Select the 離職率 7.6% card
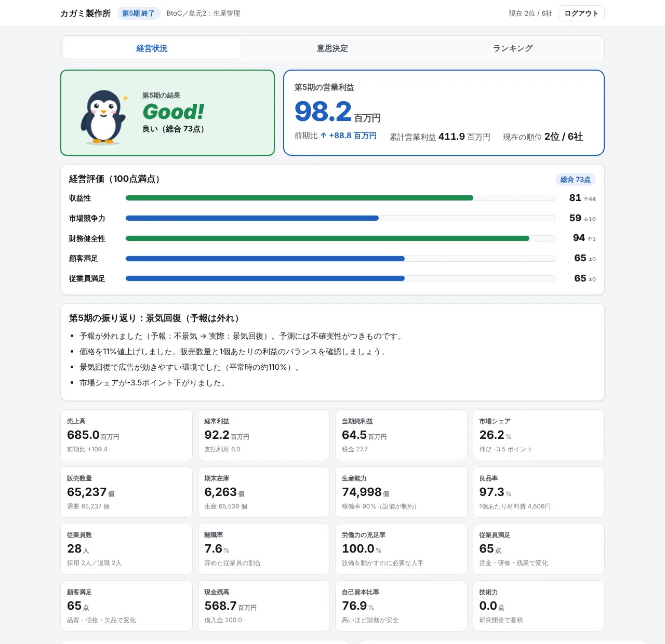This screenshot has width=665, height=644. 264,549
